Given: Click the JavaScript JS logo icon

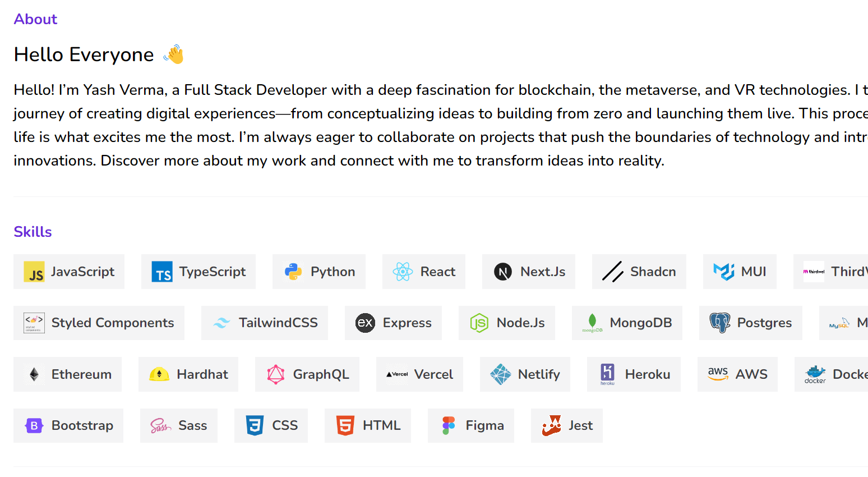Looking at the screenshot, I should [34, 272].
